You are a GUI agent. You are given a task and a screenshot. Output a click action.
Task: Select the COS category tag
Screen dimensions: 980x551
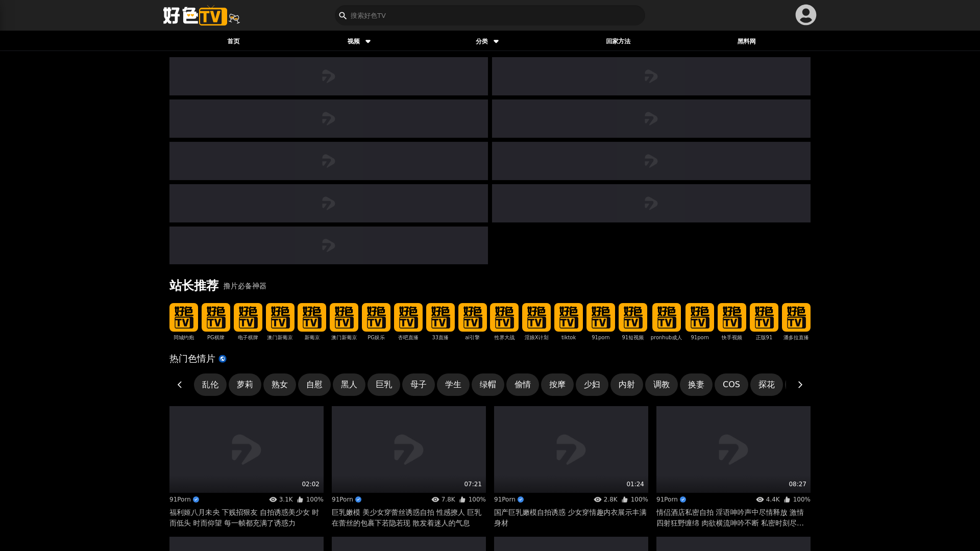731,384
